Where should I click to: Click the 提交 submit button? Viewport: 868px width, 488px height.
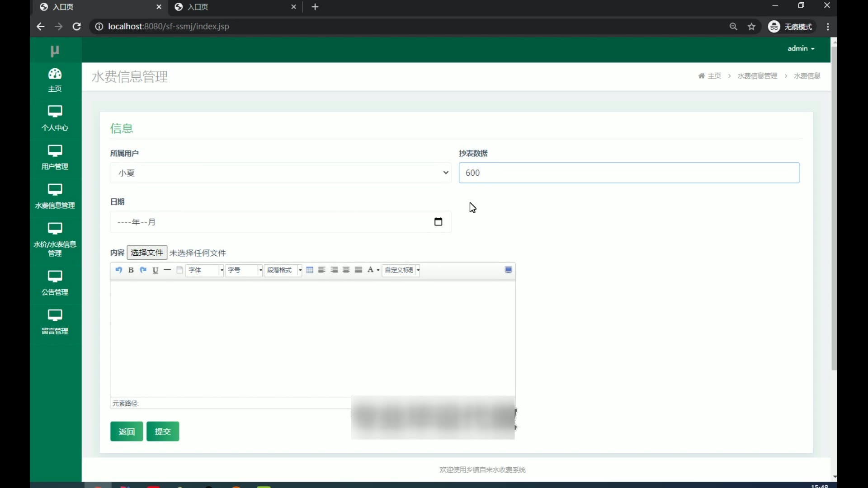(163, 431)
